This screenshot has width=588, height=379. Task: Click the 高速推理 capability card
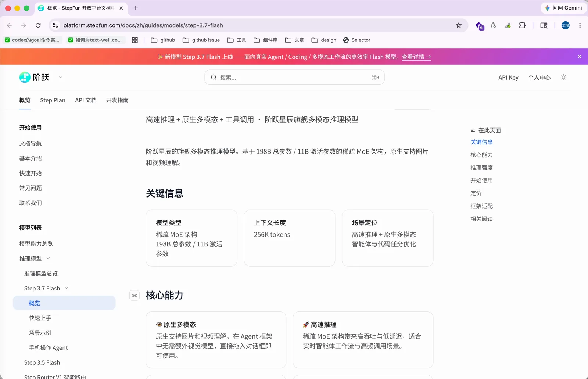click(x=363, y=340)
